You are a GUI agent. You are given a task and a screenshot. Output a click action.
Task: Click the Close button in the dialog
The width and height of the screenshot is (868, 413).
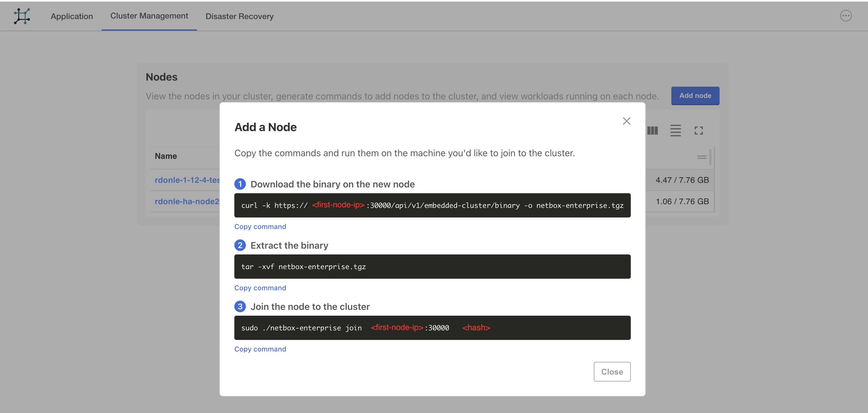[x=612, y=371]
